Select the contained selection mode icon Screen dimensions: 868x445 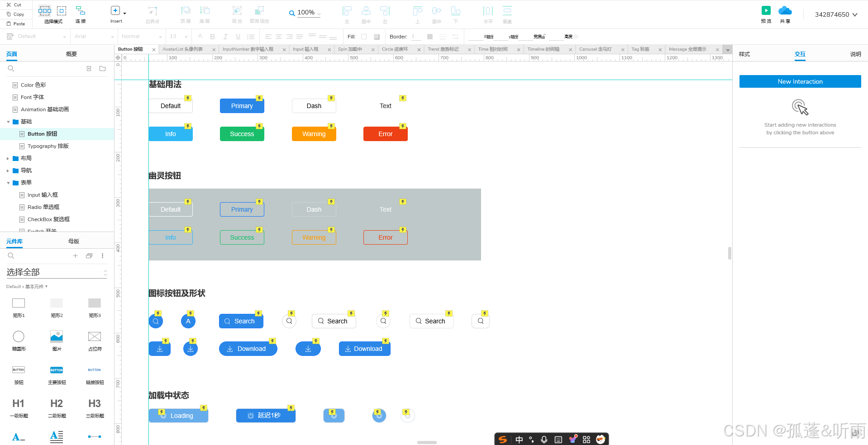[x=62, y=10]
